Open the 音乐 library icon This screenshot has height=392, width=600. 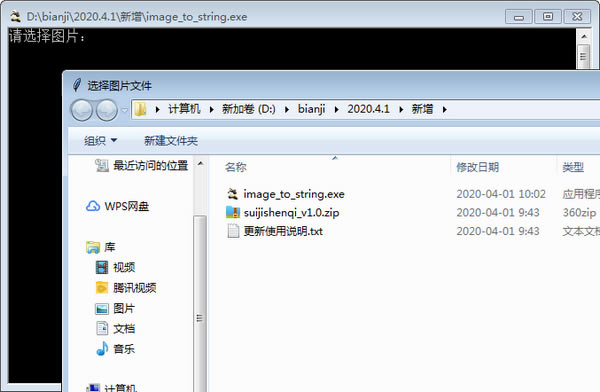pyautogui.click(x=102, y=349)
